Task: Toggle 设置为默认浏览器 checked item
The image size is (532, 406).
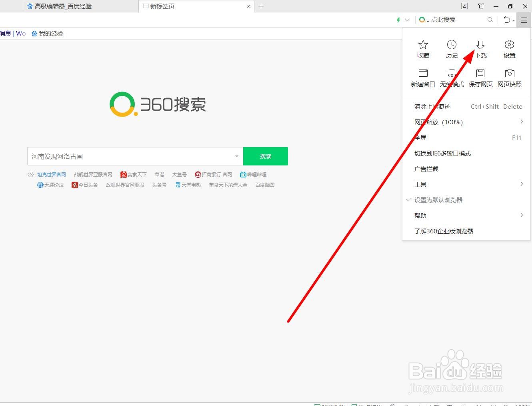Action: [x=466, y=200]
